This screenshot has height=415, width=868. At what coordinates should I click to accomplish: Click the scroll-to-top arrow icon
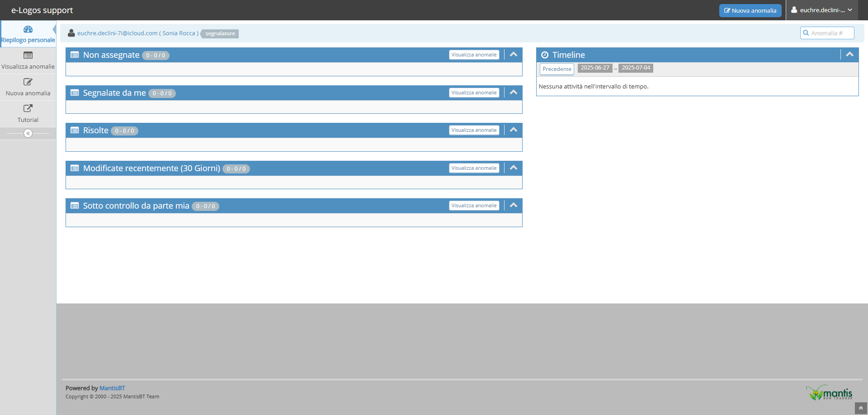point(861,408)
